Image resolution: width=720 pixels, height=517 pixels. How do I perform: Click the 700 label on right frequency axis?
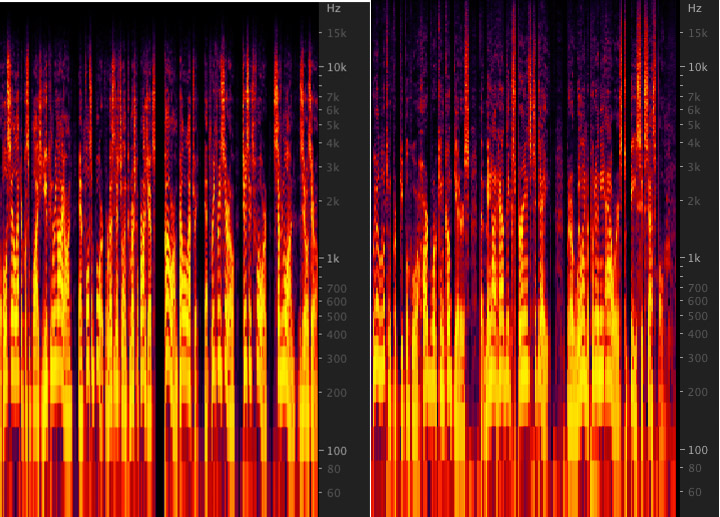[x=693, y=288]
